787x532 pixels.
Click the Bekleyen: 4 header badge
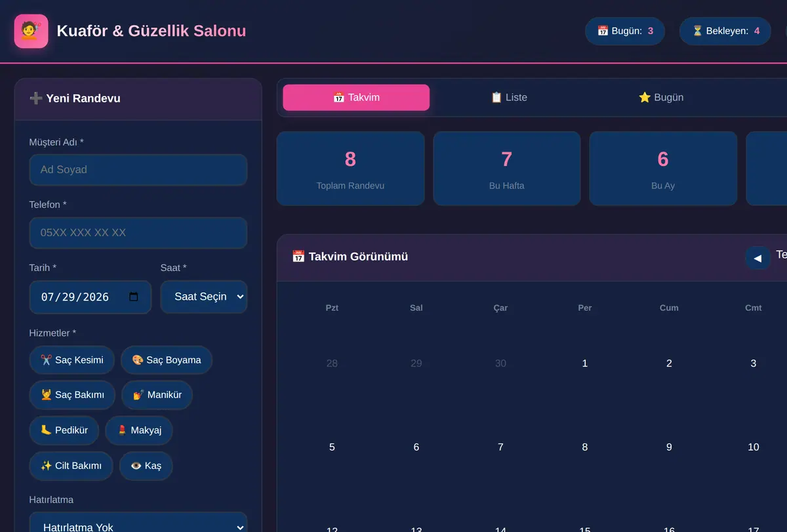click(x=725, y=31)
